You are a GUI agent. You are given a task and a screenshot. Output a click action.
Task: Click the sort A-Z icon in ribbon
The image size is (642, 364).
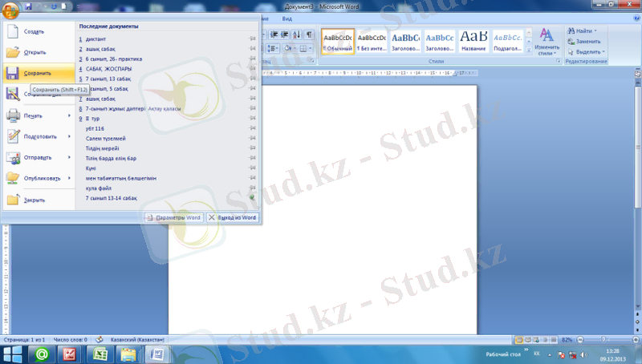pyautogui.click(x=296, y=34)
